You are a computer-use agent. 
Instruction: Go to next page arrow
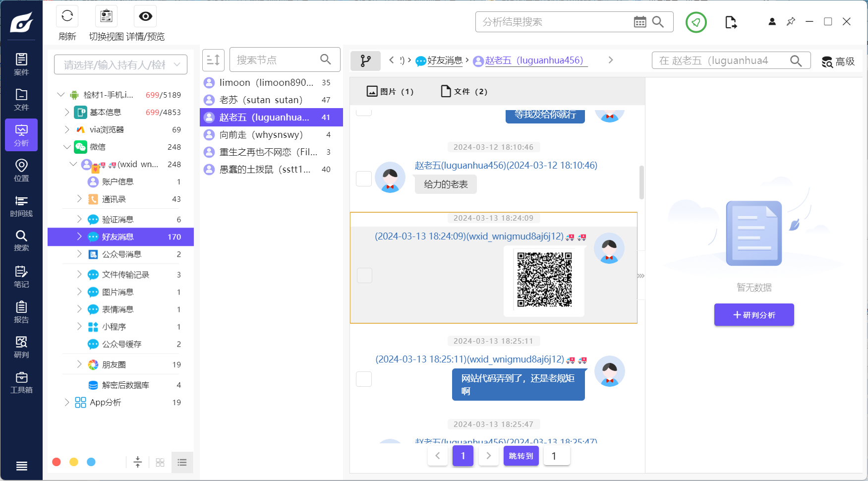489,456
